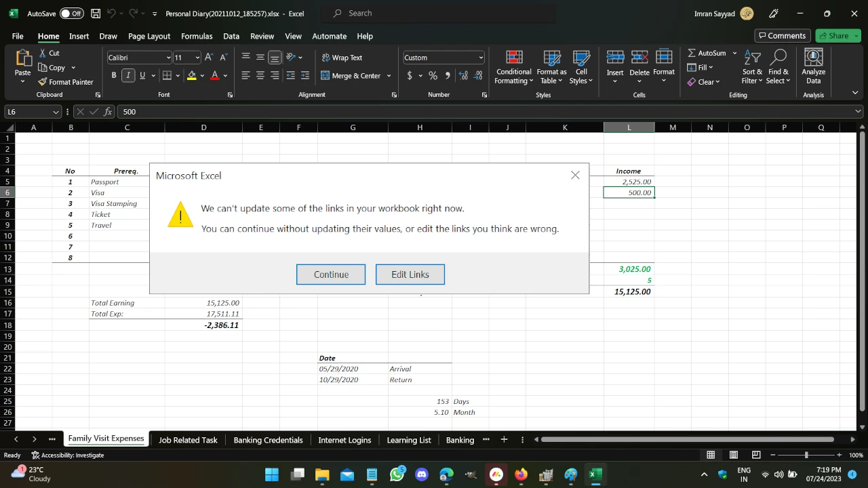
Task: Click the Windows Start button
Action: 272,474
